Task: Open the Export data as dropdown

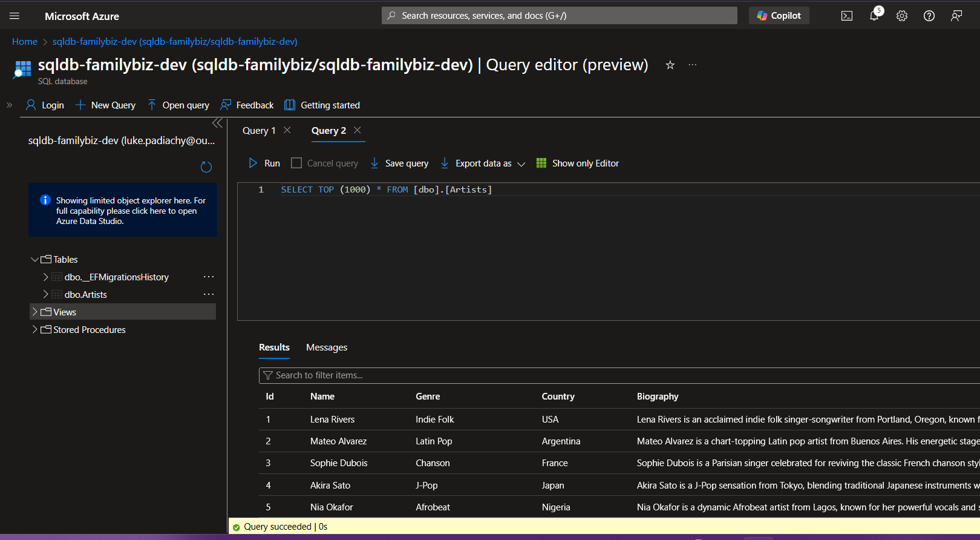Action: pyautogui.click(x=483, y=163)
